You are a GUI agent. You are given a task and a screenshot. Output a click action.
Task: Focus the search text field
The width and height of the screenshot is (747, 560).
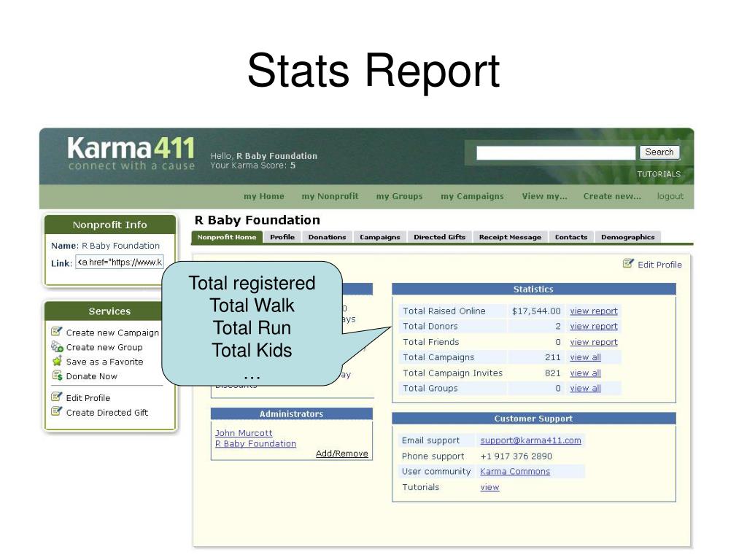pyautogui.click(x=556, y=153)
